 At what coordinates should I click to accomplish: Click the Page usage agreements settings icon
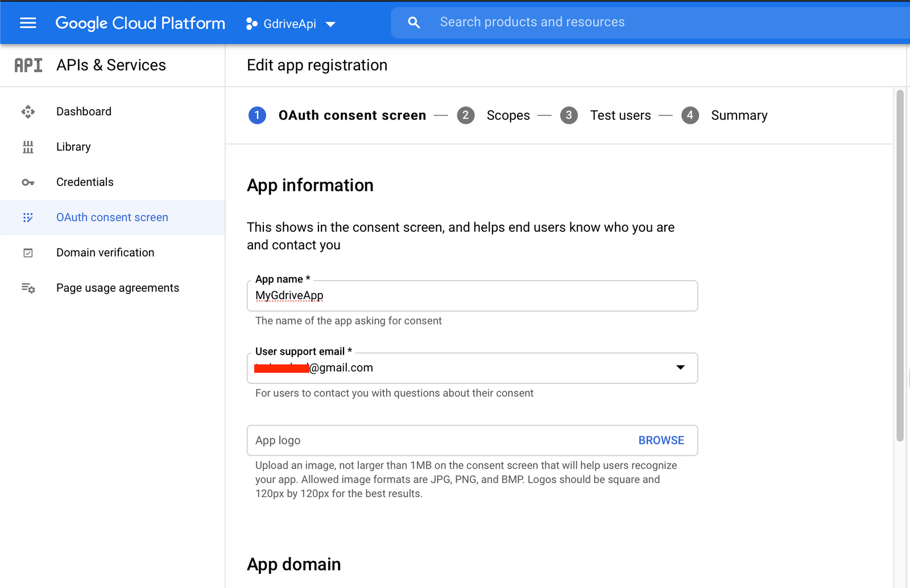coord(28,288)
